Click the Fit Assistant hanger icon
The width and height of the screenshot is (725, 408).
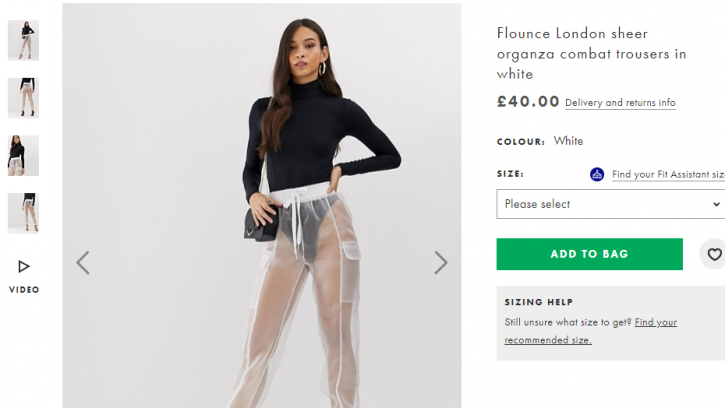tap(597, 174)
